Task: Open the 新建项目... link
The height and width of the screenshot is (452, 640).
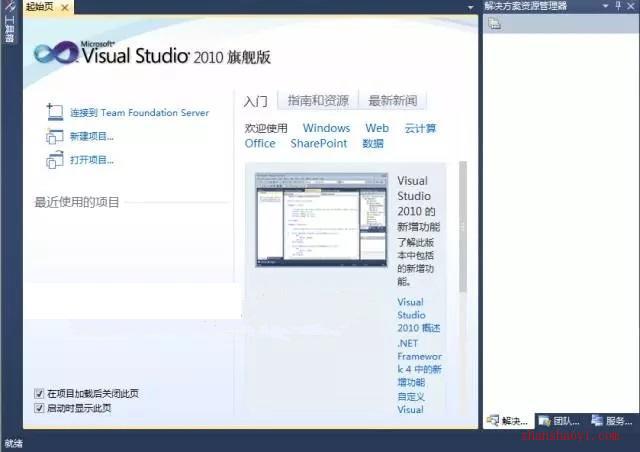Action: point(92,136)
